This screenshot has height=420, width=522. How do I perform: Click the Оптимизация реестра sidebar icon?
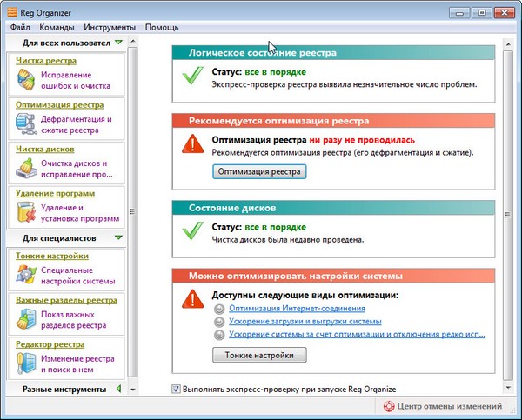point(26,123)
